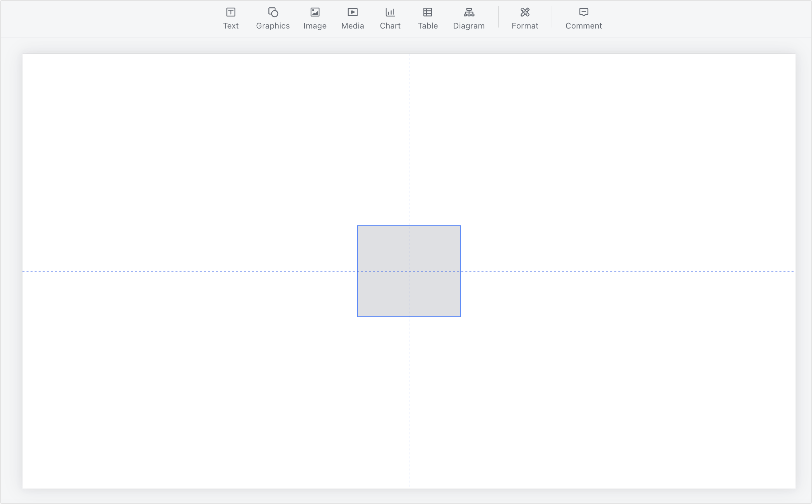Open Media options from the toolbar label

click(352, 26)
